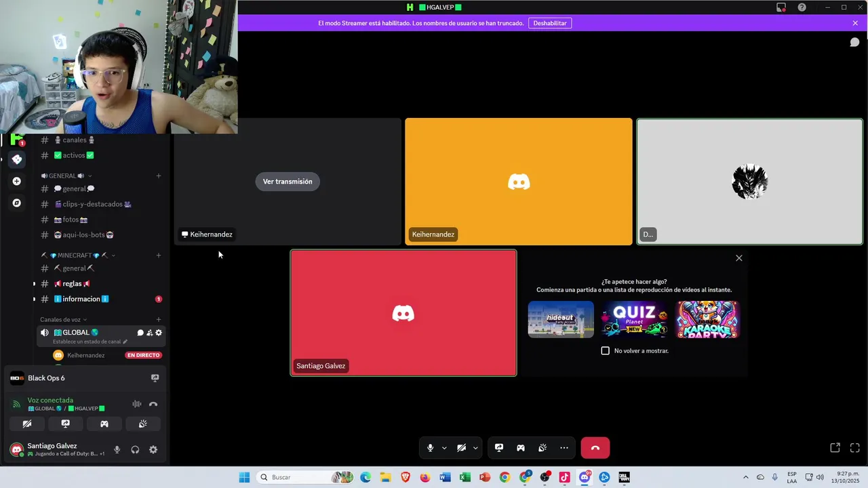This screenshot has width=868, height=488.
Task: Start an activity from the call bar
Action: pyautogui.click(x=521, y=448)
